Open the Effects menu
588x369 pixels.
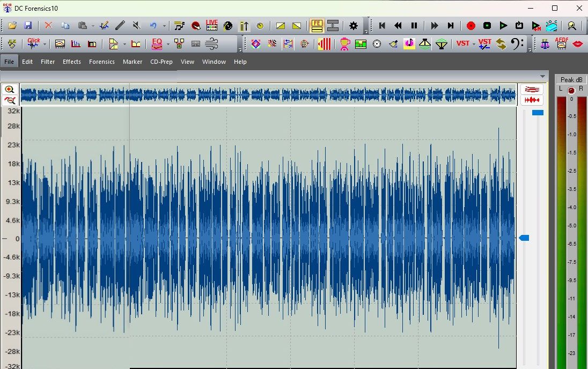[72, 62]
